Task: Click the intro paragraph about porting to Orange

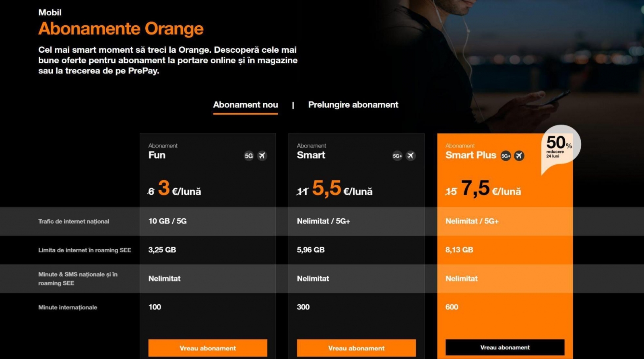Action: click(168, 60)
